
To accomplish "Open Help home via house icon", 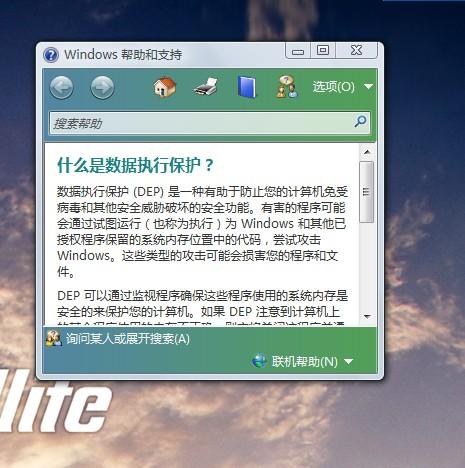I will click(x=165, y=87).
